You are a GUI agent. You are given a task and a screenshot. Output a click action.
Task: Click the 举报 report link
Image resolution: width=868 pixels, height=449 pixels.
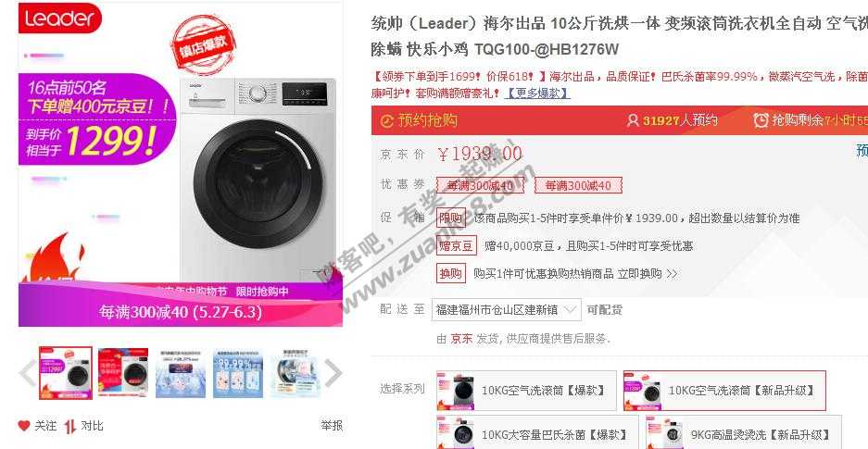click(x=332, y=425)
